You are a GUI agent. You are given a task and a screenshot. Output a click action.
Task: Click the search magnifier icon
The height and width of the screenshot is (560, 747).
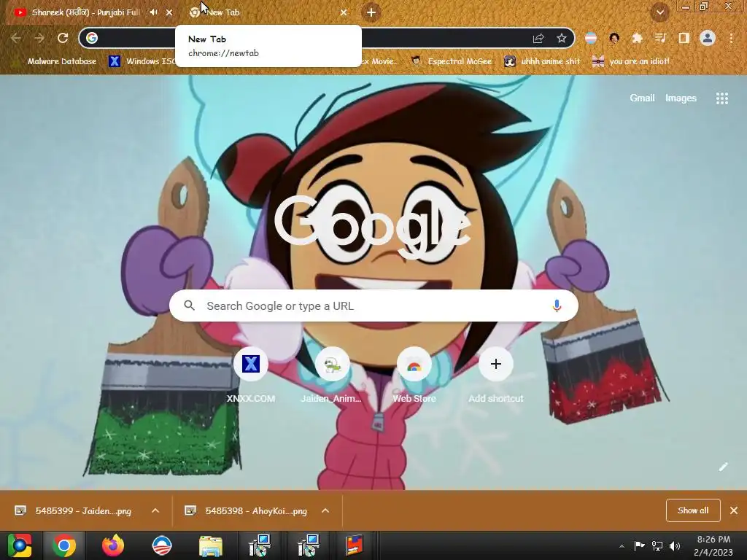click(x=189, y=306)
